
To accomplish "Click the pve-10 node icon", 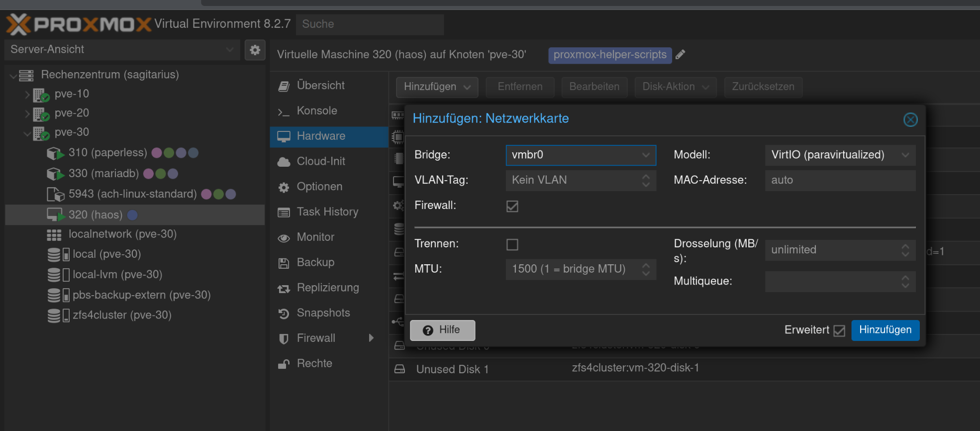I will tap(41, 95).
